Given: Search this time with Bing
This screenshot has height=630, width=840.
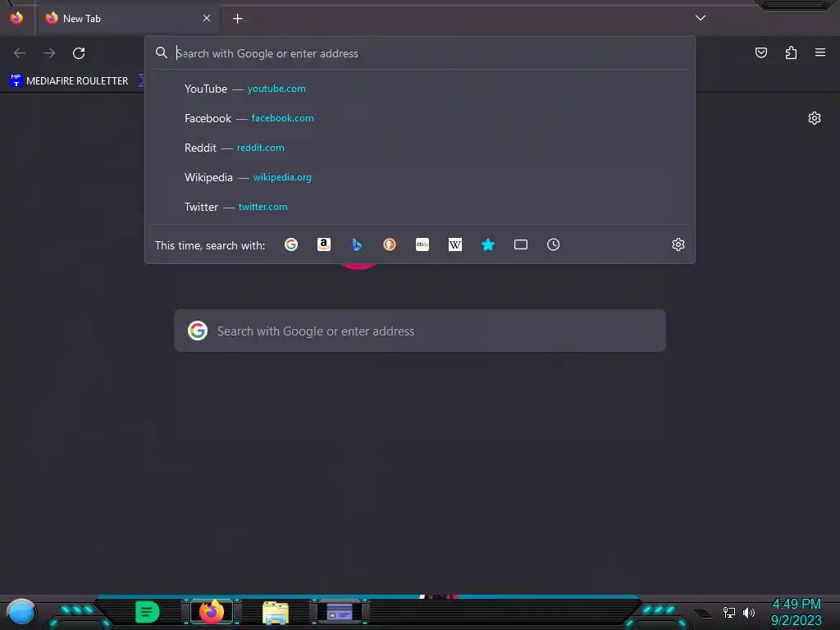Looking at the screenshot, I should (x=357, y=244).
